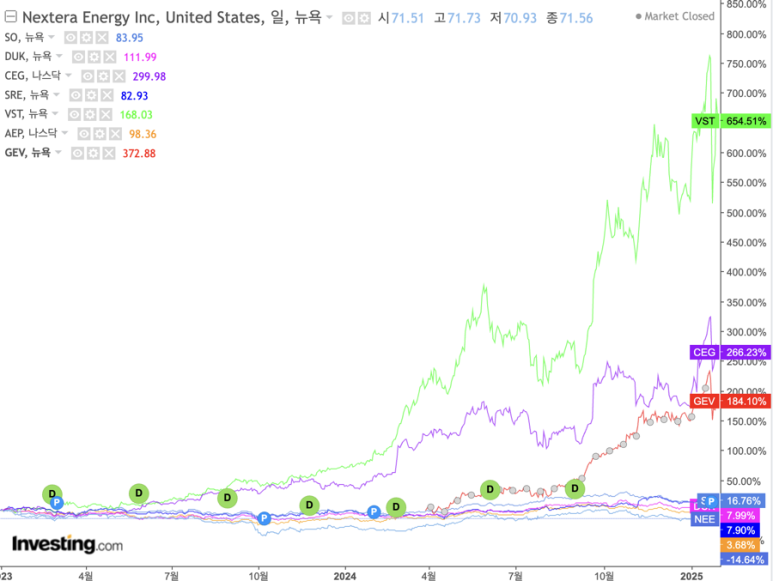Click the low price value 70.93
This screenshot has width=773, height=581.
tap(520, 18)
